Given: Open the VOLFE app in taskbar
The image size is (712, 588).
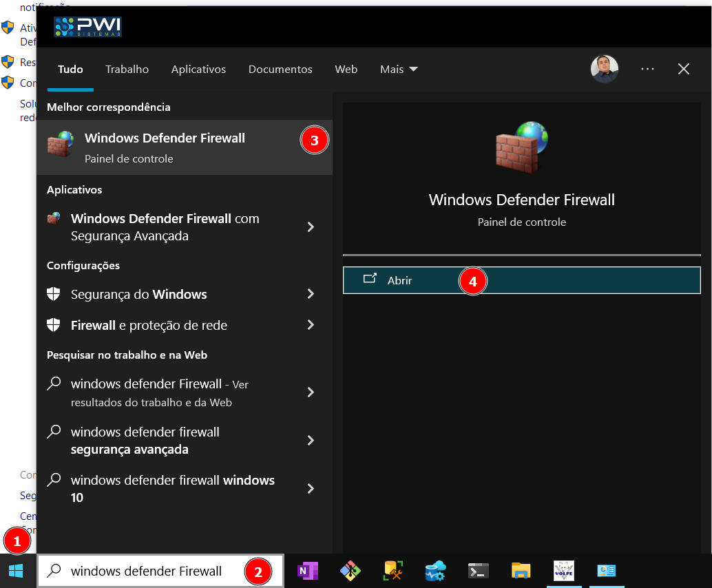Looking at the screenshot, I should click(564, 571).
